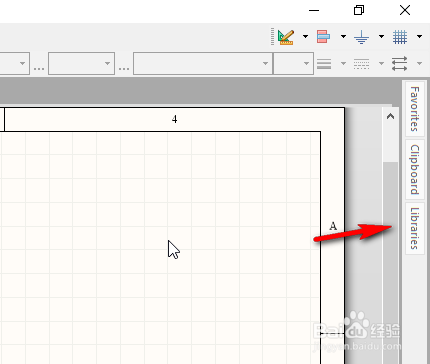This screenshot has height=364, width=430.
Task: Click the sheet border row label A
Action: [x=333, y=226]
